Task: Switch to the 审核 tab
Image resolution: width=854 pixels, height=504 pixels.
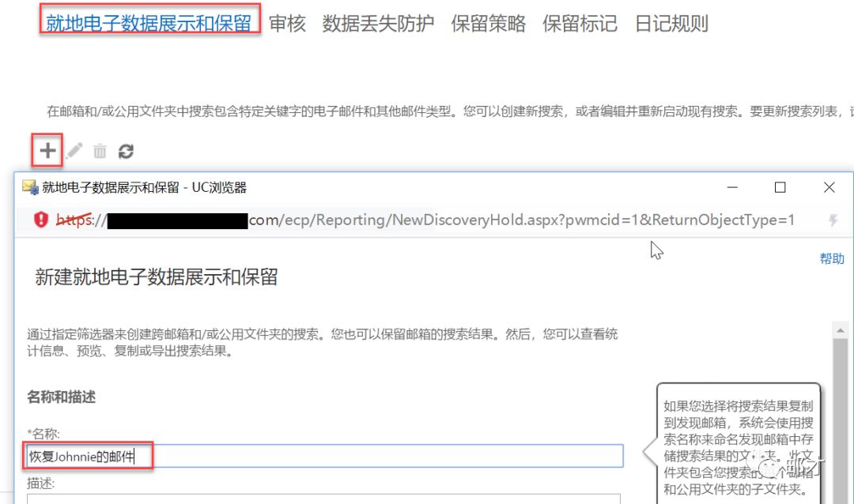Action: click(x=287, y=24)
